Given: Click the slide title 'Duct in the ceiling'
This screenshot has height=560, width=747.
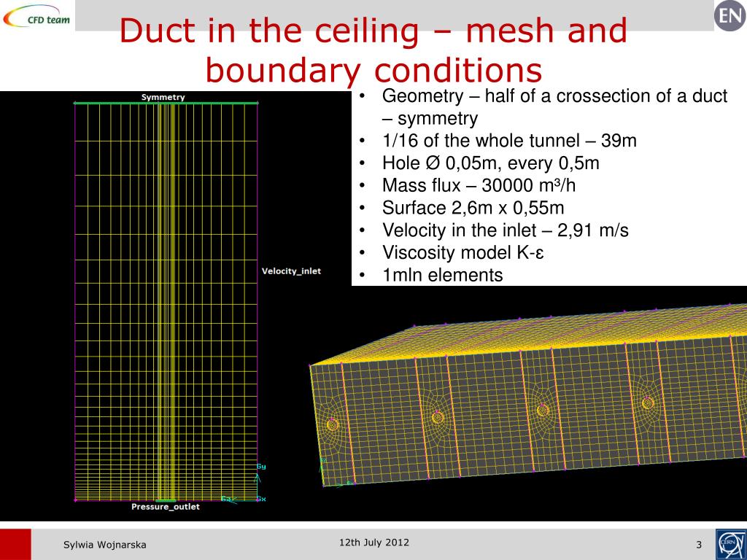Looking at the screenshot, I should click(x=373, y=50).
